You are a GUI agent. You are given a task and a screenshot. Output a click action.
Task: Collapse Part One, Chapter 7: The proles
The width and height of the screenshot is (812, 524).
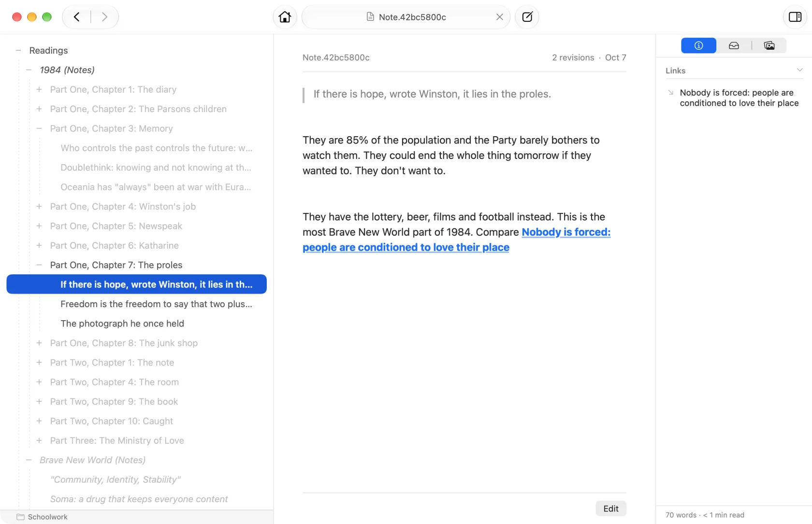click(x=39, y=265)
